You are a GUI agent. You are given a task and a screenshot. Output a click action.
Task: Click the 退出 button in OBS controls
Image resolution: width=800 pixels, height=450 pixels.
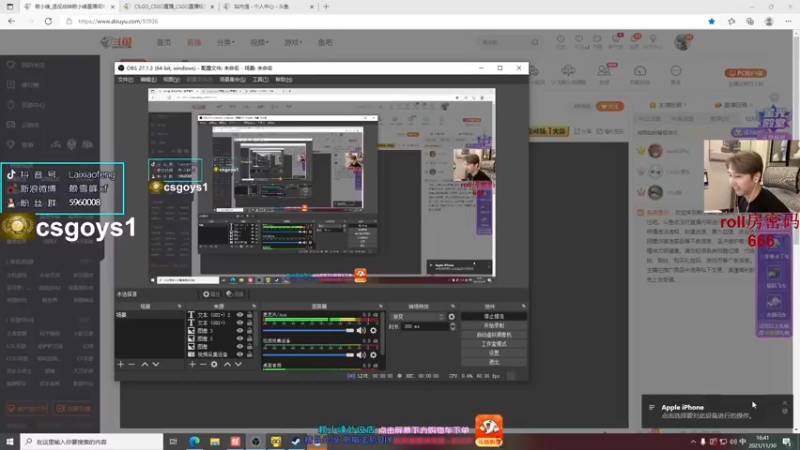(494, 362)
